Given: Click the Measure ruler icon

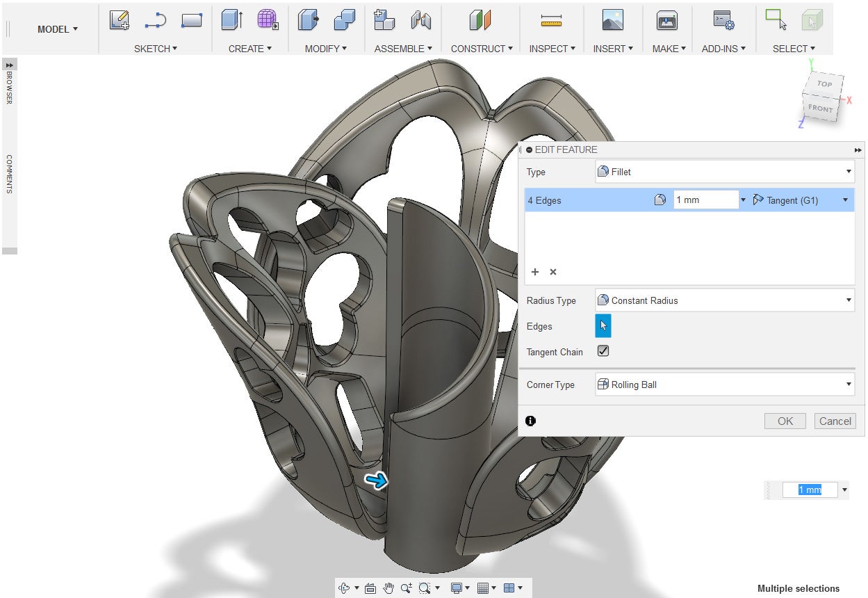Looking at the screenshot, I should click(x=551, y=22).
